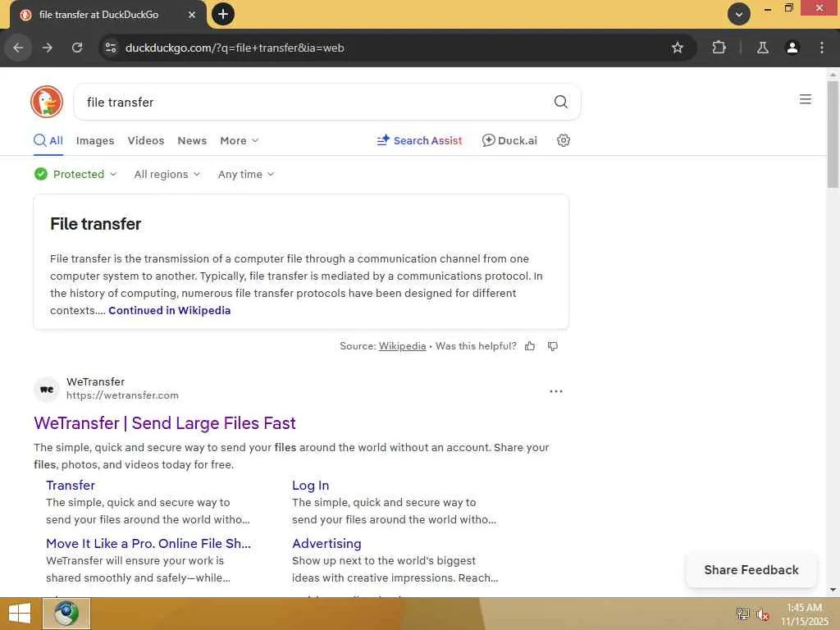Click the browser address bar URL

[x=235, y=48]
